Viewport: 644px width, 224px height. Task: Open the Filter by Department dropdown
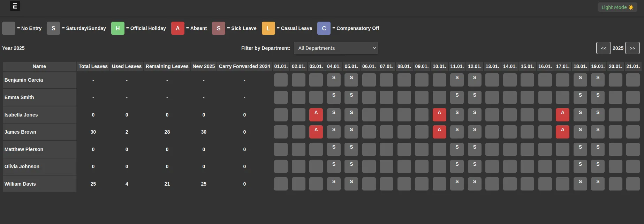[x=335, y=48]
